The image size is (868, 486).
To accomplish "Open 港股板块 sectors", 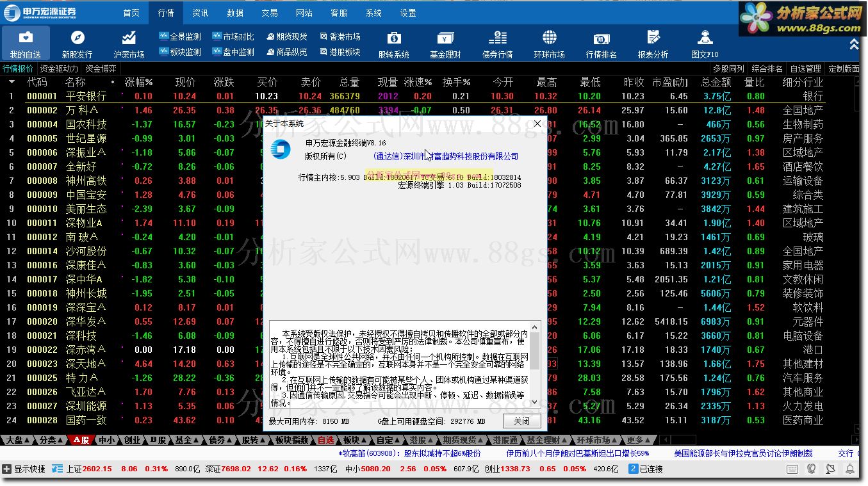I will [x=339, y=52].
